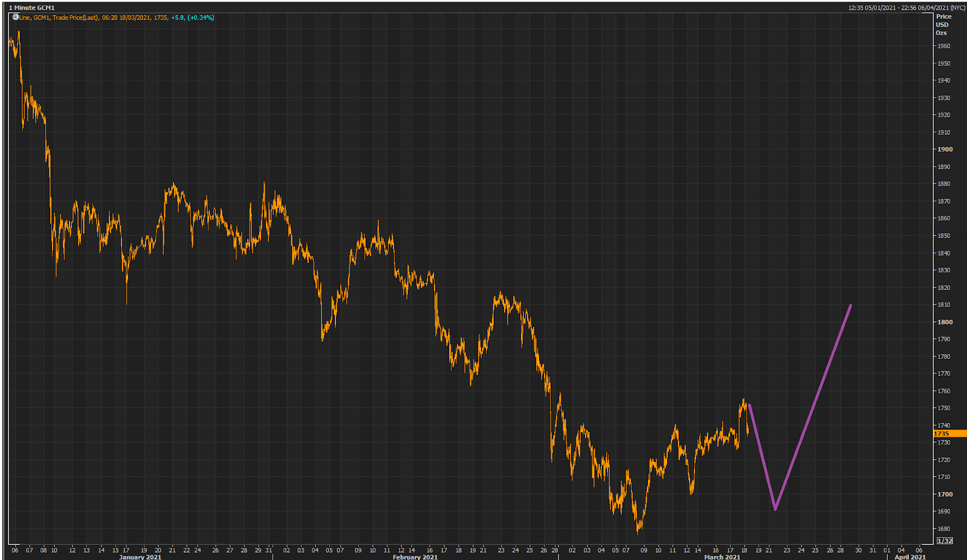The image size is (967, 560).
Task: Click the 'Price USD Ozs' axis header
Action: pos(943,25)
